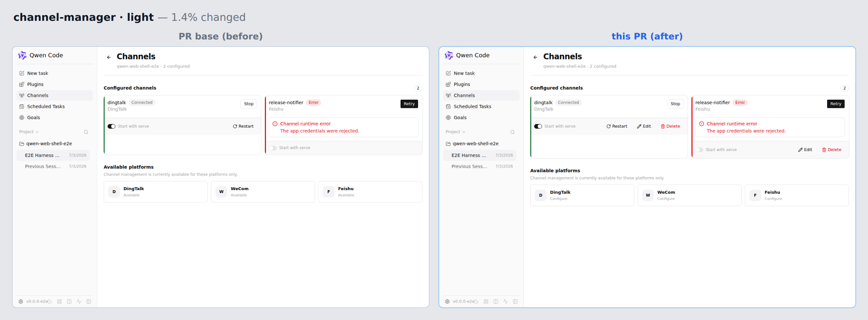The width and height of the screenshot is (868, 320).
Task: Click back arrow beside Channels, before panel
Action: tap(109, 57)
